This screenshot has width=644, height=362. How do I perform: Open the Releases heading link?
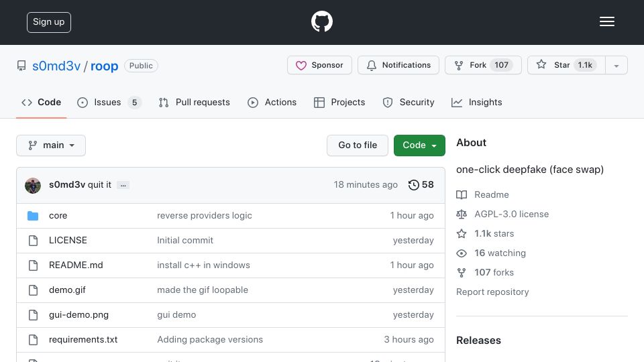point(478,341)
